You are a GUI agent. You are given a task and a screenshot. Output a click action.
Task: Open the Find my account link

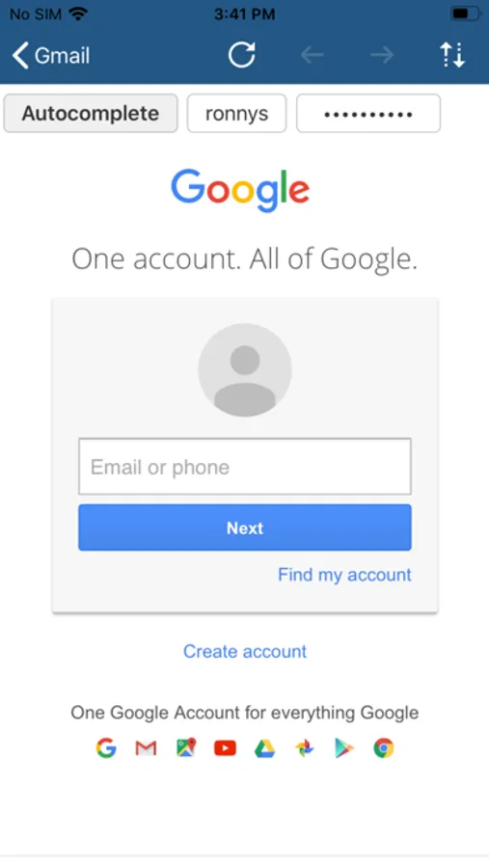point(344,575)
